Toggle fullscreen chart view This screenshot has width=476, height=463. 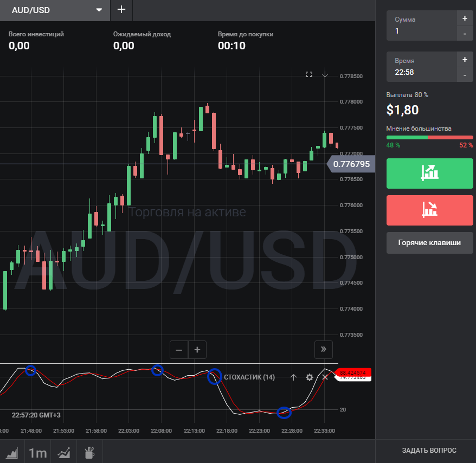click(309, 74)
